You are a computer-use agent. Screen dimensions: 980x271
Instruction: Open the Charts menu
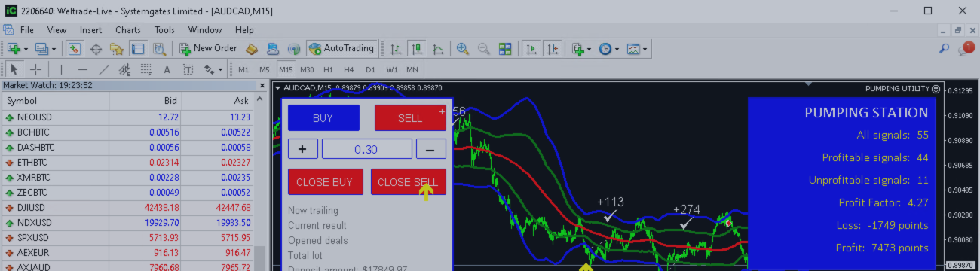[128, 30]
